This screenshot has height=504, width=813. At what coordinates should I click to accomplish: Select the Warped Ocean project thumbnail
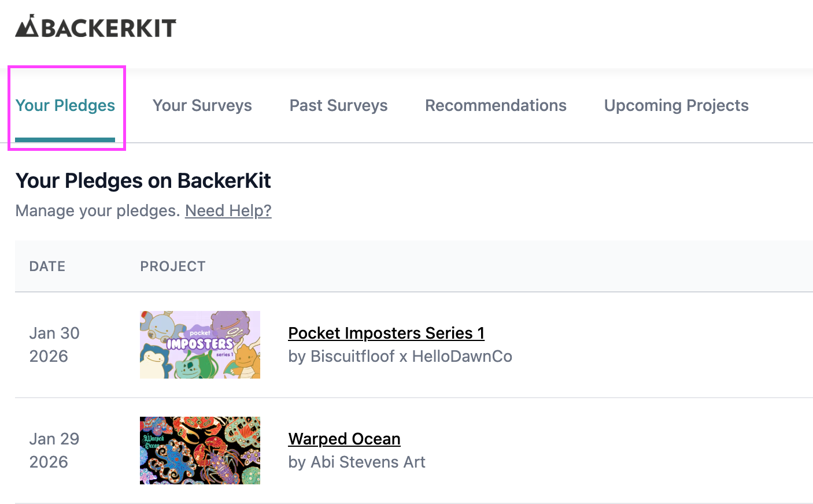(x=200, y=450)
